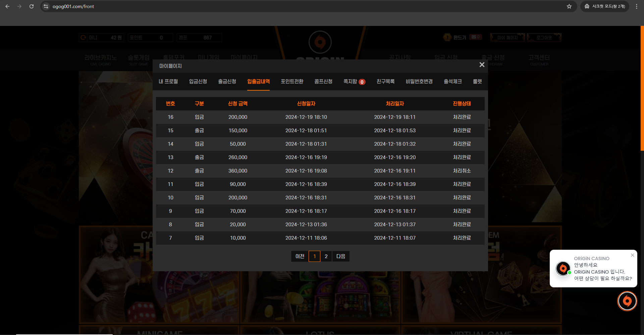Open the 출석체크 tab

point(453,82)
